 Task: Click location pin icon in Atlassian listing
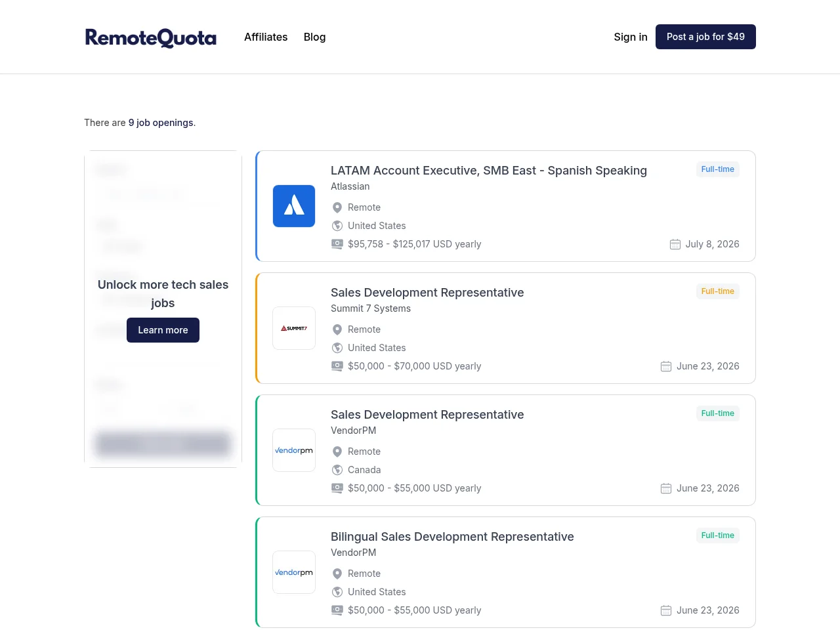pos(337,207)
